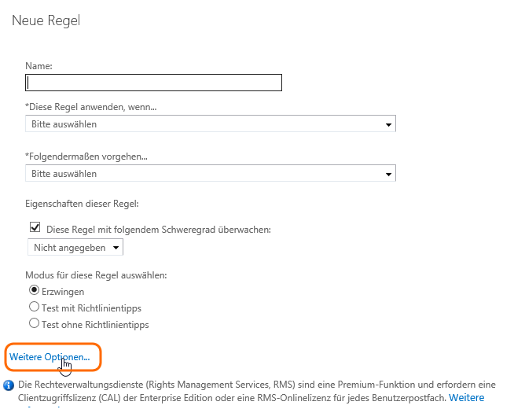The width and height of the screenshot is (514, 420).
Task: Open the "Nicht angegeben" severity dropdown
Action: point(75,248)
